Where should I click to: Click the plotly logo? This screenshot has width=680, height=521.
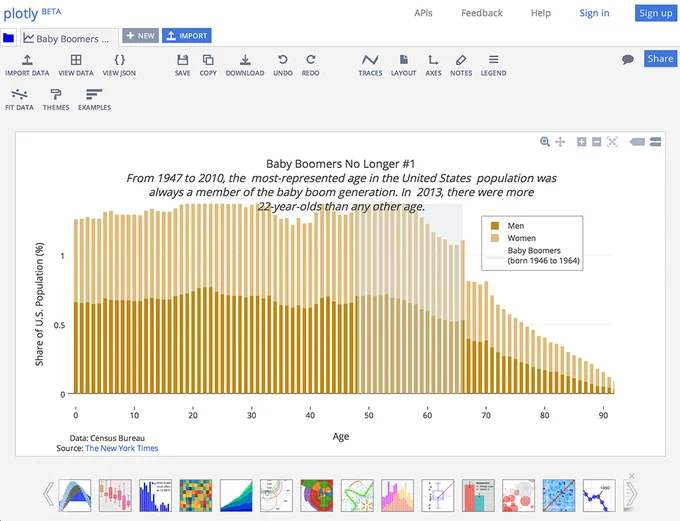(32, 13)
